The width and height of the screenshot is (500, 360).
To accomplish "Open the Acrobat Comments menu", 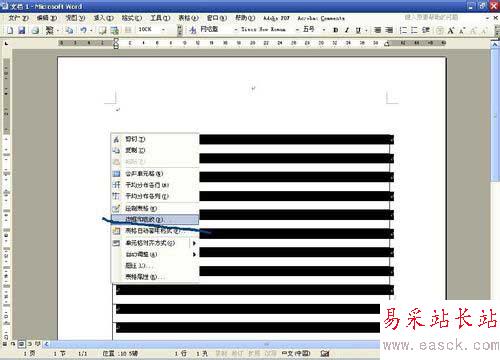I will click(321, 18).
